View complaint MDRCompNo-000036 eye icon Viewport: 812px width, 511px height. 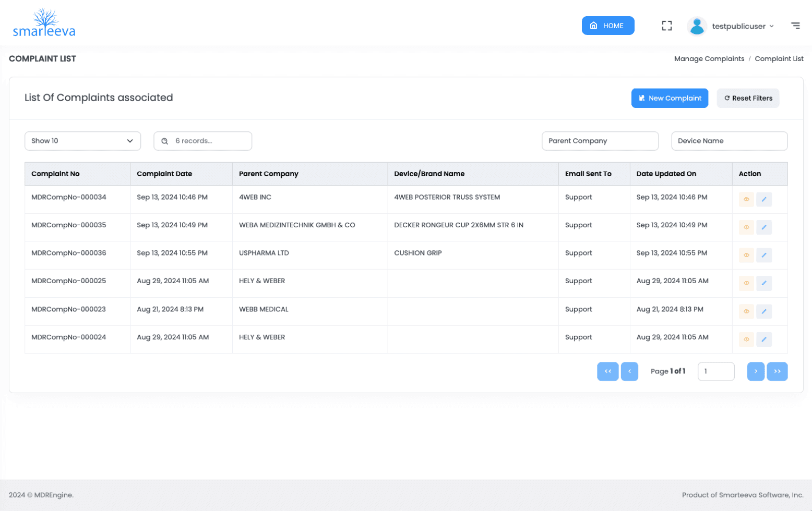pos(746,255)
